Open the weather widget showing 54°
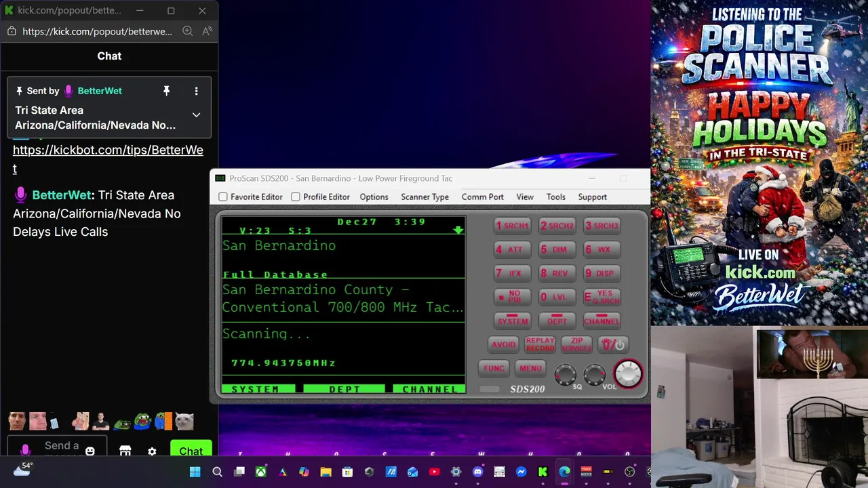The image size is (868, 488). 23,470
